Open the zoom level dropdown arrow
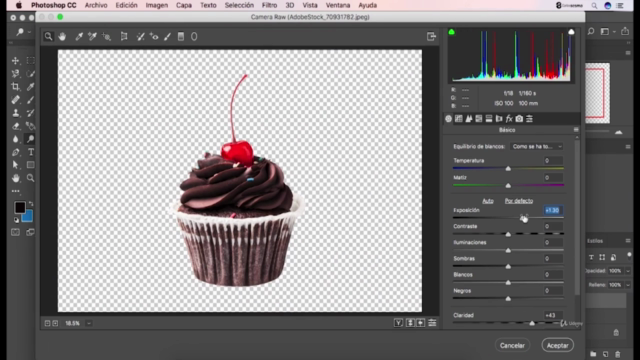Viewport: 640px width, 360px height. click(89, 323)
